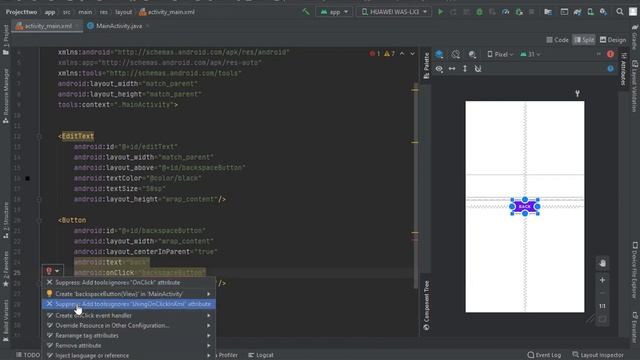640x360 pixels.
Task: Click the 'layout' breadcrumb in navigation bar
Action: pyautogui.click(x=123, y=12)
